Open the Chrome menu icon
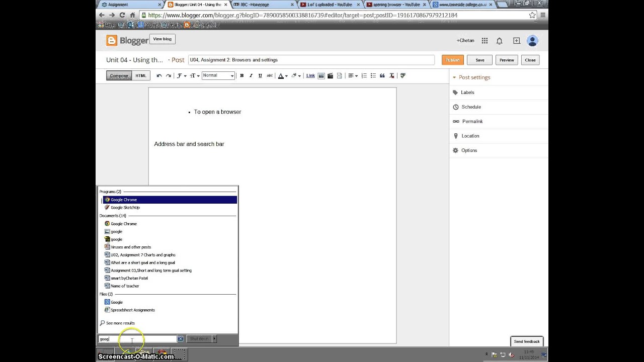 point(542,15)
